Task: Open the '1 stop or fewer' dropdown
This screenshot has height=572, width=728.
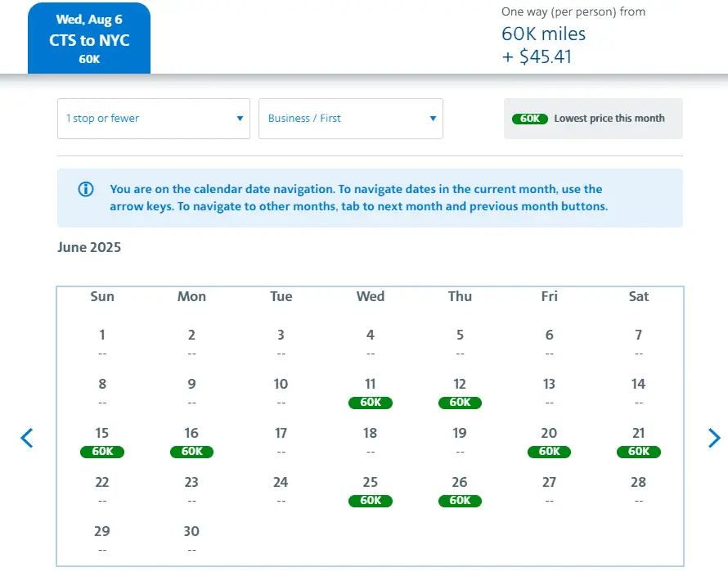Action: coord(154,119)
